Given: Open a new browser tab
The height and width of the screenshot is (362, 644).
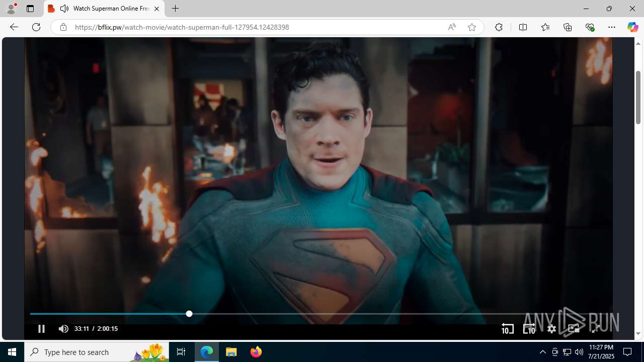Looking at the screenshot, I should [x=175, y=9].
